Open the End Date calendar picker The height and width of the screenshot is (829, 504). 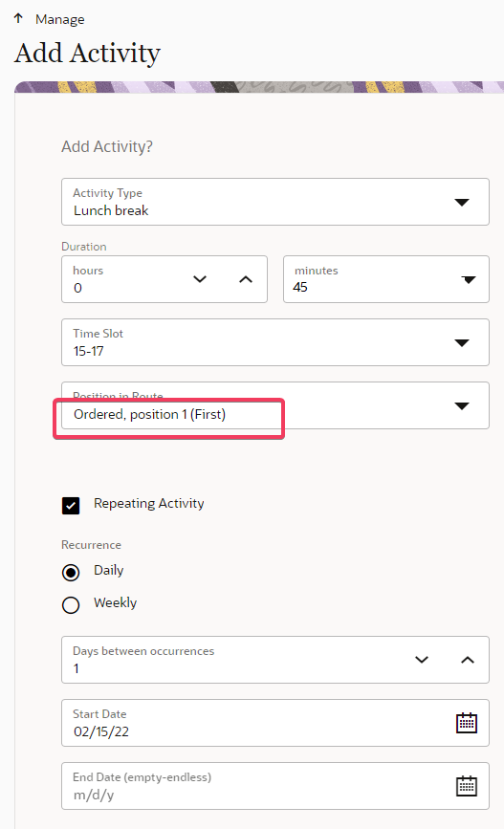[467, 786]
